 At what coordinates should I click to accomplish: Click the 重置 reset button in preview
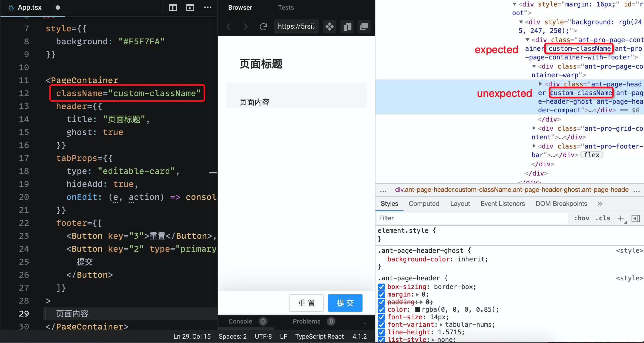(306, 303)
